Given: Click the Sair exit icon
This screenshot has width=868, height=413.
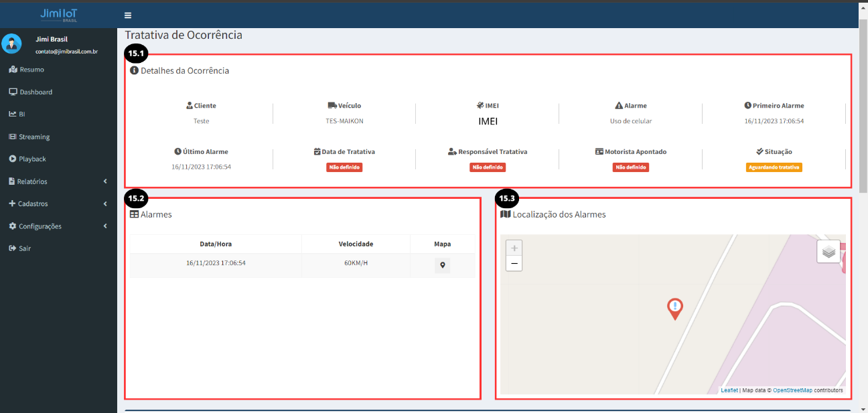Looking at the screenshot, I should coord(12,248).
